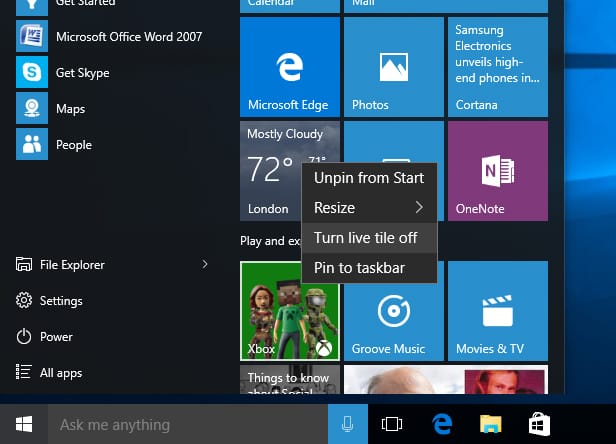Click the Microsoft Office Word 2007 label

click(129, 37)
